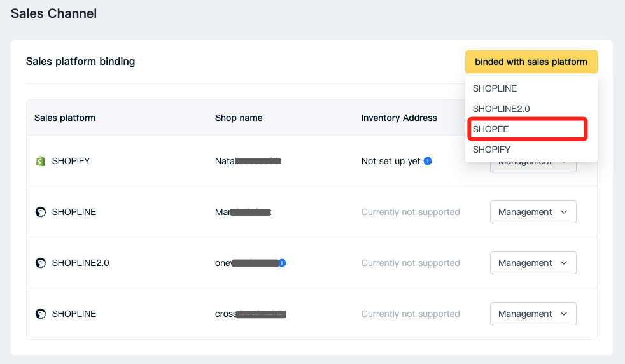Viewport: 625px width, 364px height.
Task: Click the 'Sales platform binding' heading
Action: pyautogui.click(x=81, y=61)
